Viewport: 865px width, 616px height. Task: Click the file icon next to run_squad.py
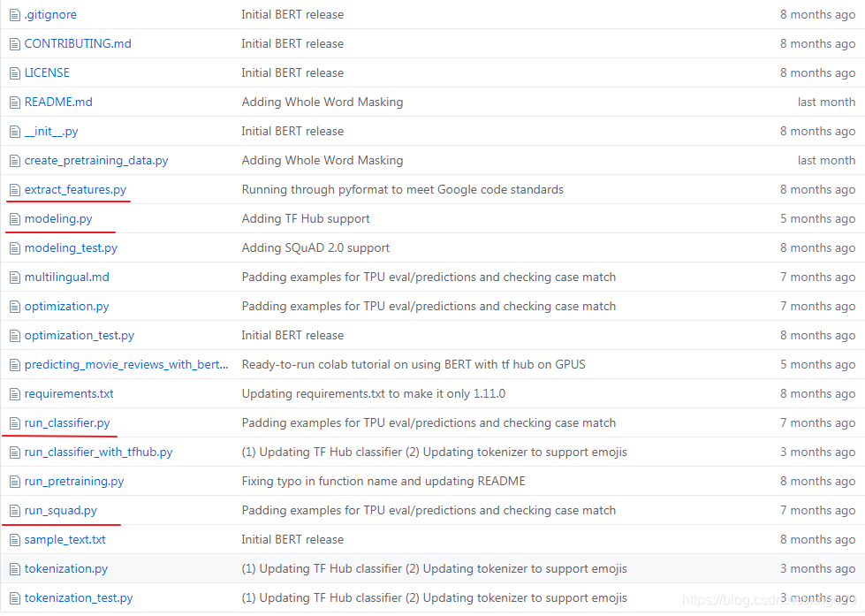(x=15, y=511)
